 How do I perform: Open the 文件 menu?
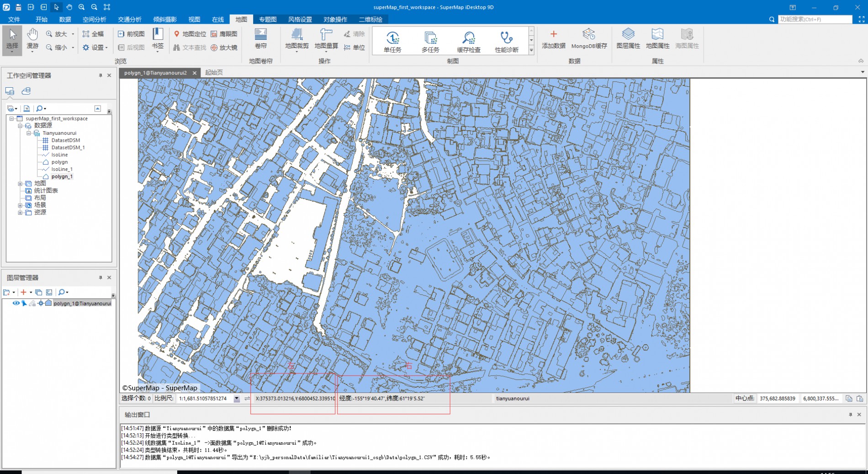(x=14, y=19)
